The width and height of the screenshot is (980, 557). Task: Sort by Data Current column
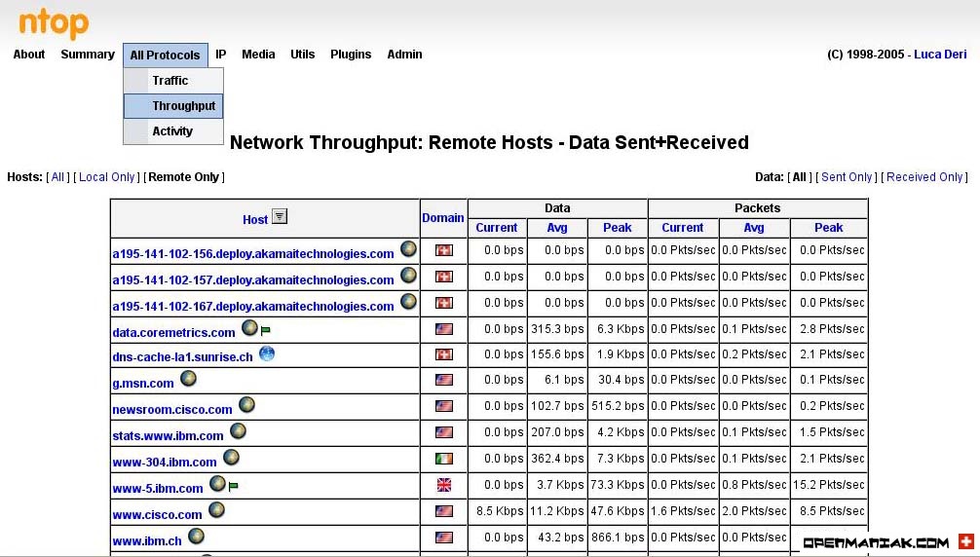[496, 228]
